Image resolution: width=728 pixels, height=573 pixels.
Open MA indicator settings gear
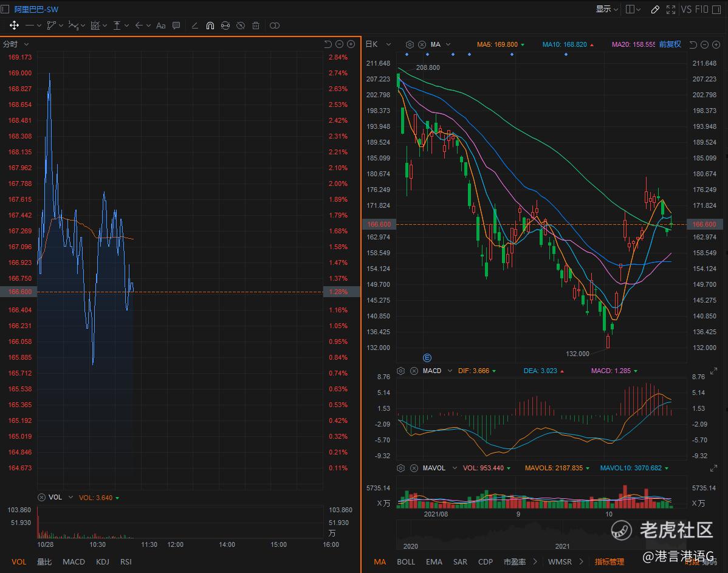410,44
